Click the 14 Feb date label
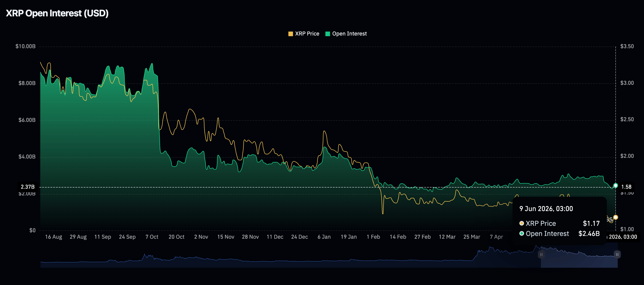 [x=398, y=237]
